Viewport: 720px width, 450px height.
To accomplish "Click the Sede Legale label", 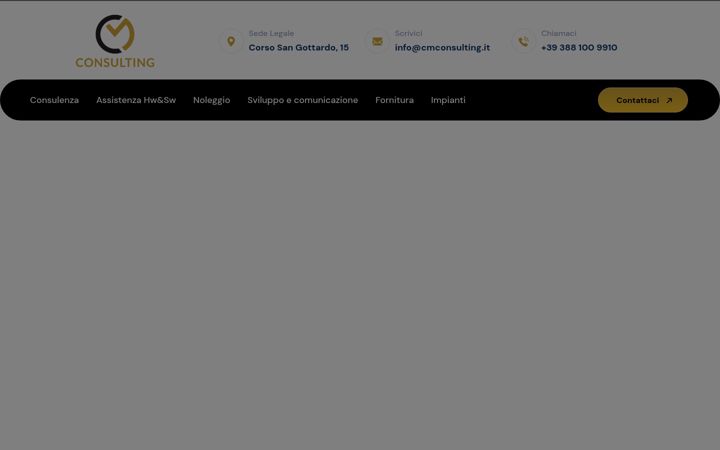I will (x=271, y=34).
